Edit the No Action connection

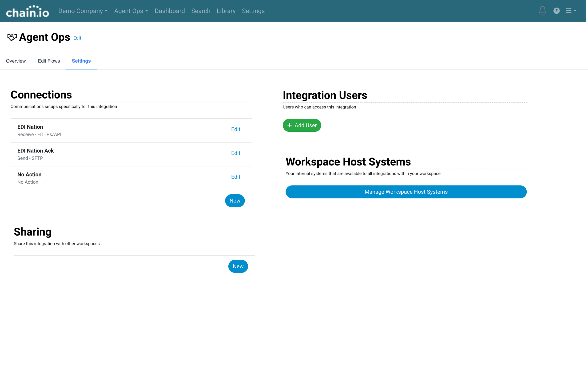coord(235,177)
